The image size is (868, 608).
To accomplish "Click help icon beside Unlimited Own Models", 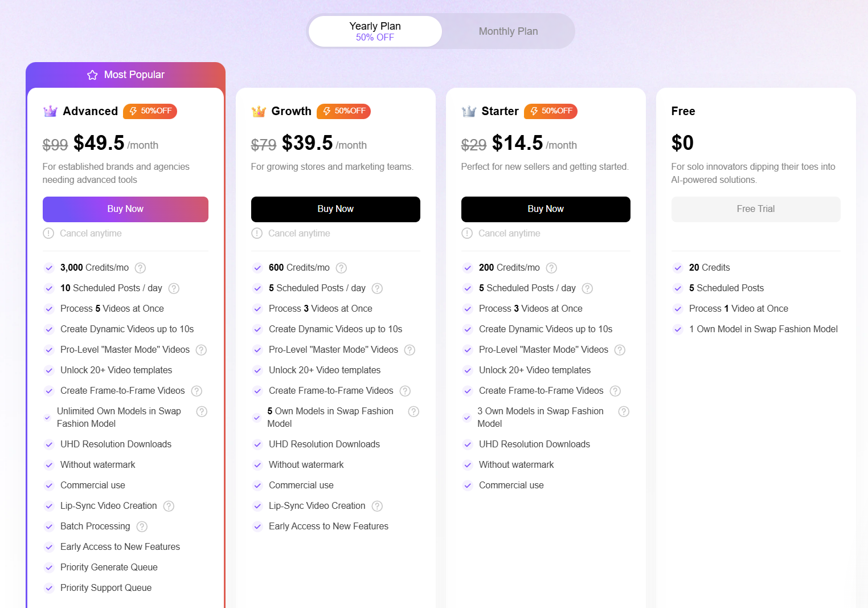I will pos(202,411).
